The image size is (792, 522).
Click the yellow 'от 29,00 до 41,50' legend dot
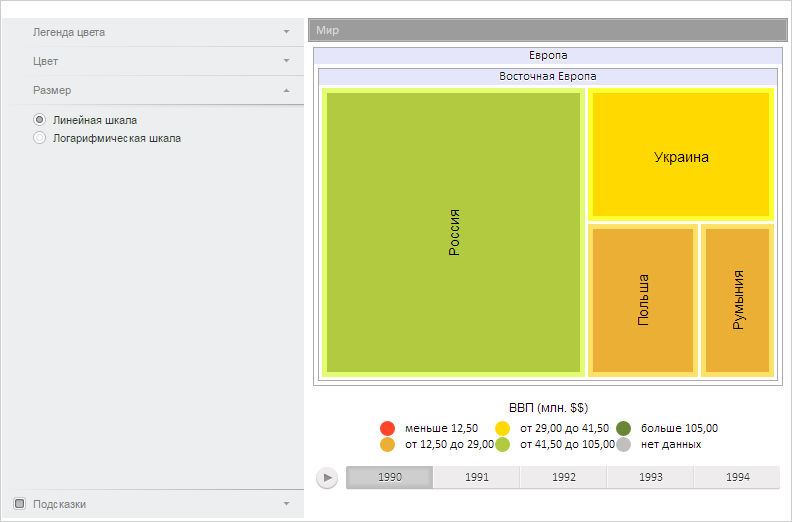[x=503, y=428]
